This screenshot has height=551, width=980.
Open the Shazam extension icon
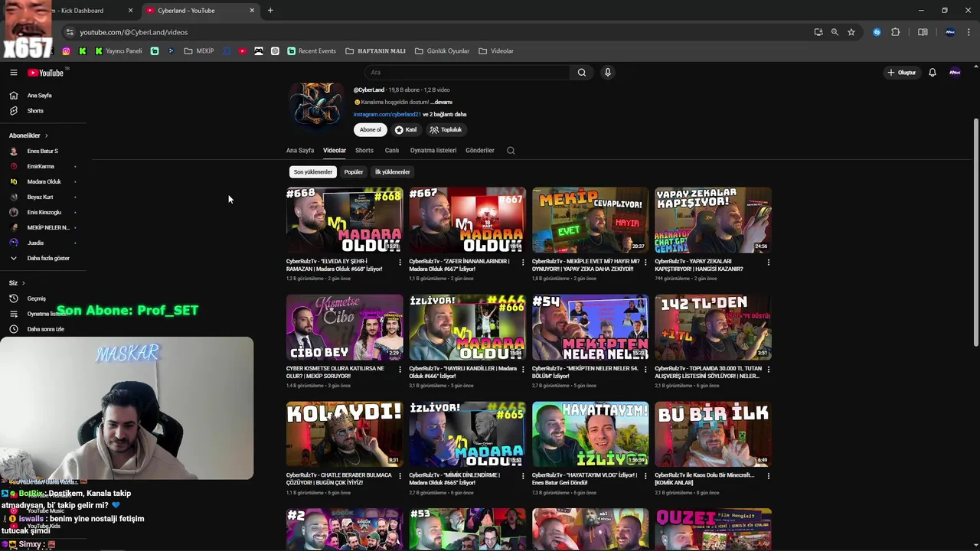point(877,32)
